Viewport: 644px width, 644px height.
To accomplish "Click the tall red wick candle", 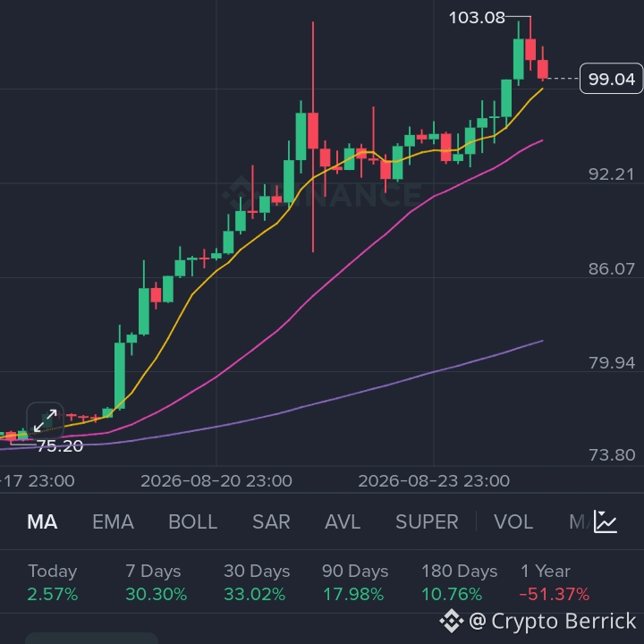I will 313,137.
